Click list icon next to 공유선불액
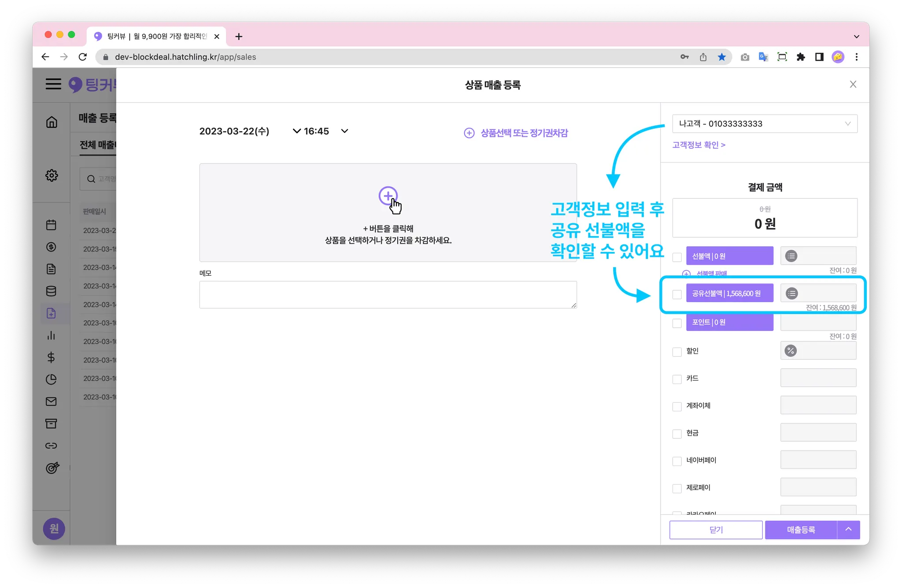Viewport: 902px width, 588px height. click(x=791, y=293)
